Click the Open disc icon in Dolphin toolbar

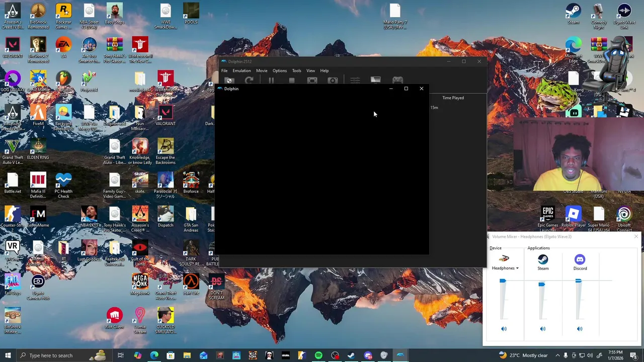(x=229, y=80)
